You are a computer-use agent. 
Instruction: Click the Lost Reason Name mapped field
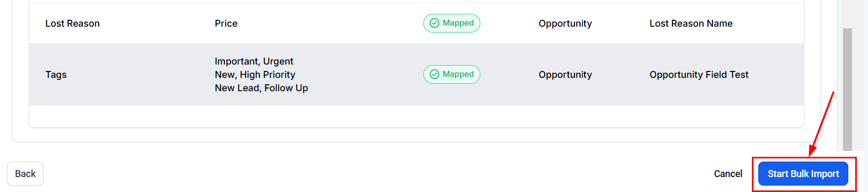[691, 23]
